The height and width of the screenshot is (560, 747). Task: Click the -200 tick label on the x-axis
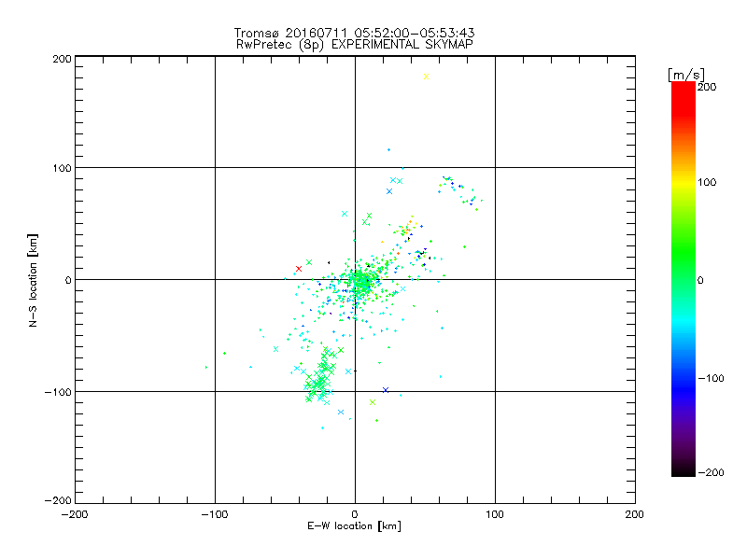pyautogui.click(x=75, y=514)
